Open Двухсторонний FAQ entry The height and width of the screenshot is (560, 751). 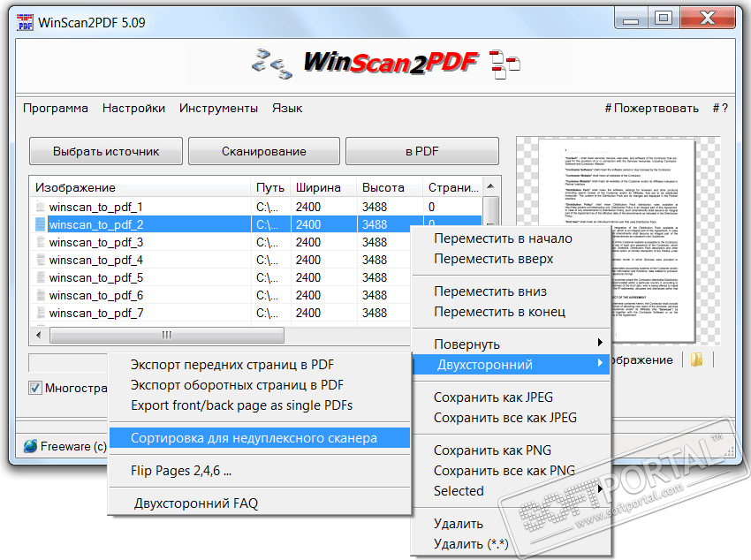pos(260,503)
